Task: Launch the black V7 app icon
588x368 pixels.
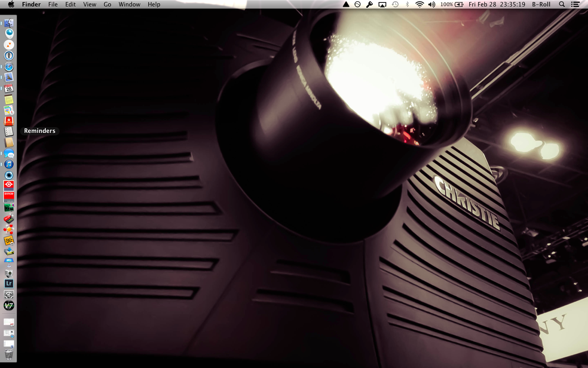Action: 9,305
